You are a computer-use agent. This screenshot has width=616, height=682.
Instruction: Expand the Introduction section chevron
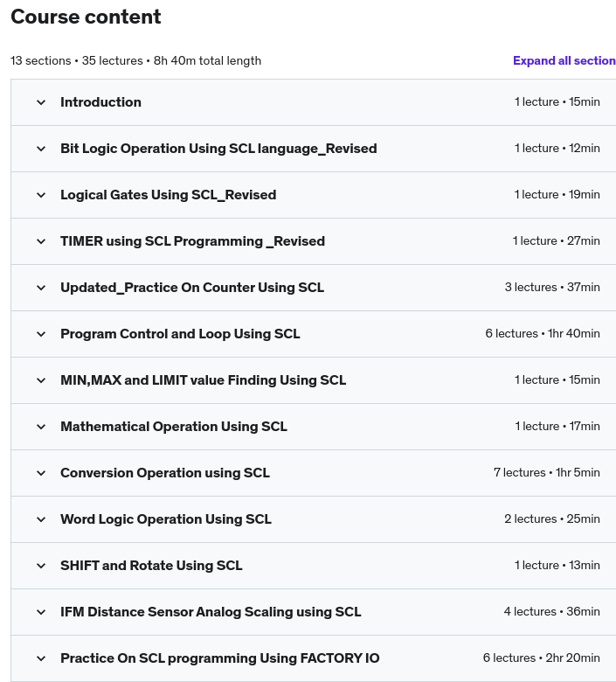click(x=41, y=102)
